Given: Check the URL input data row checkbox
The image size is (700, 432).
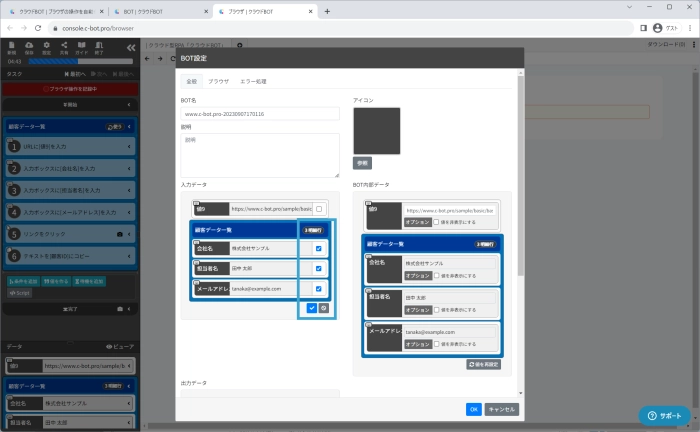Looking at the screenshot, I should [x=318, y=209].
